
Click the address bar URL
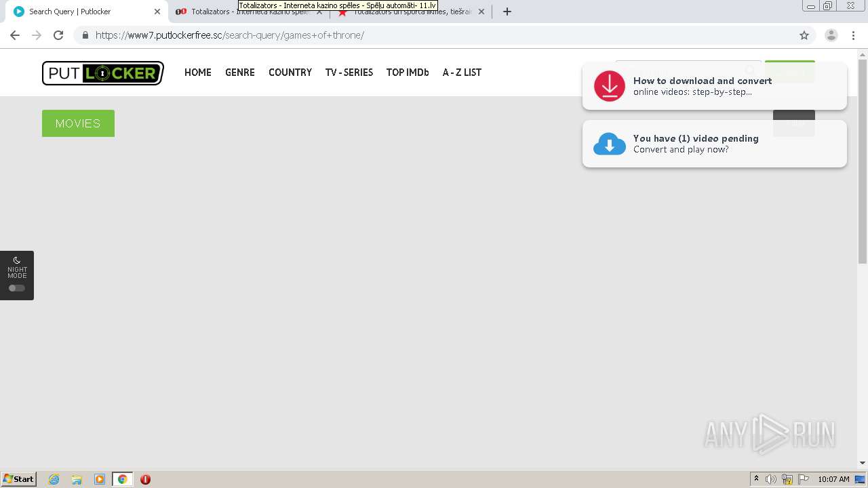point(230,35)
